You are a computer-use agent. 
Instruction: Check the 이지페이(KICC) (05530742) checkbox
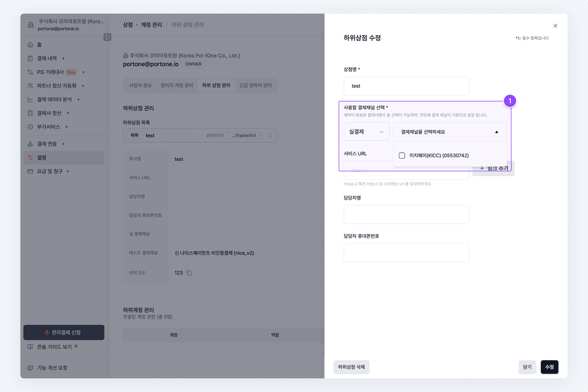coord(402,156)
